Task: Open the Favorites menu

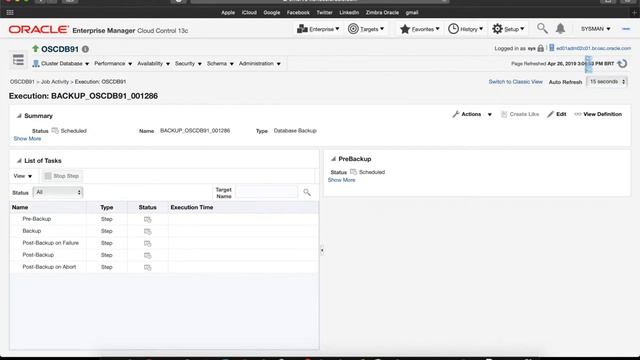Action: [420, 29]
